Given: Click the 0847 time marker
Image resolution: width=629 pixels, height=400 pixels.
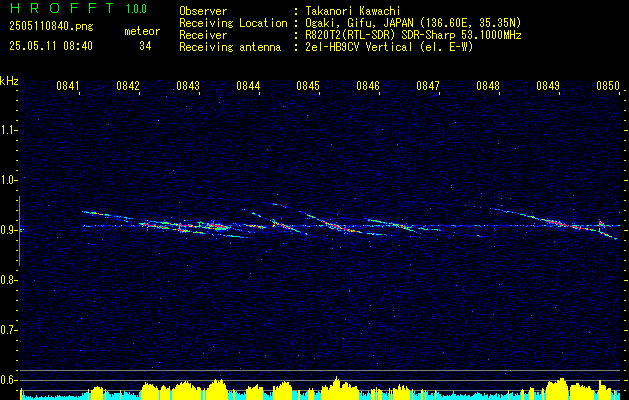Looking at the screenshot, I should [x=428, y=86].
